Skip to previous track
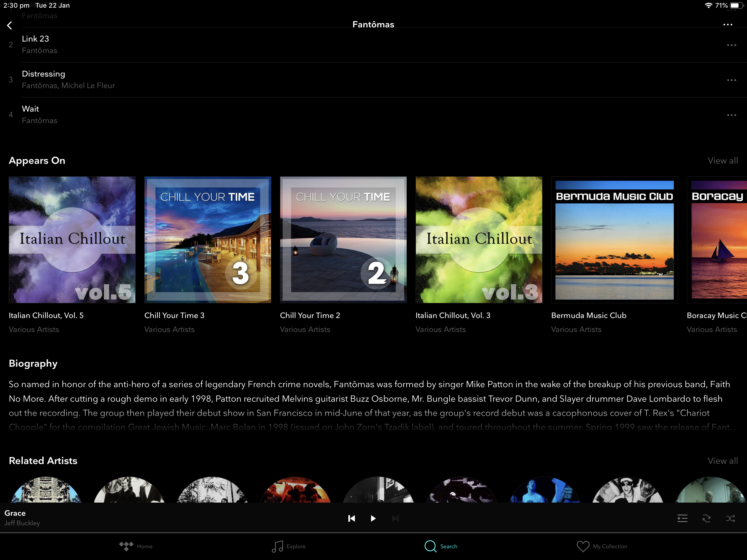Image resolution: width=747 pixels, height=560 pixels. coord(351,518)
